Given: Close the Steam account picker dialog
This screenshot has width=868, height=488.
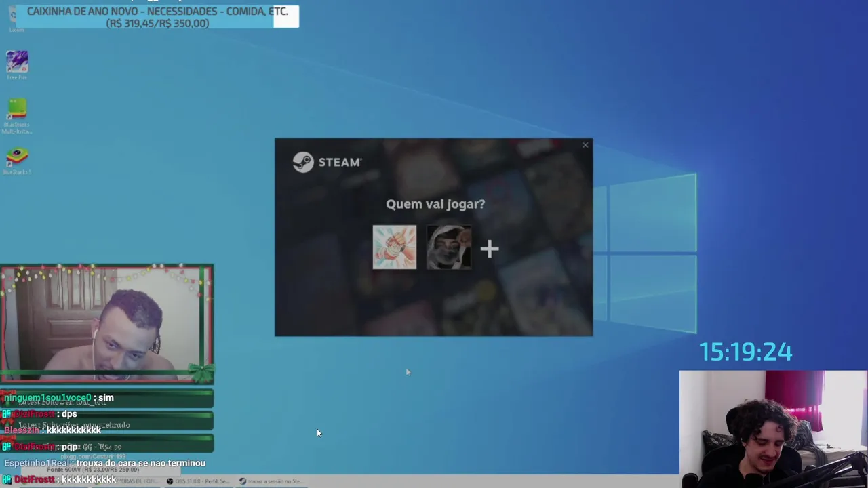Looking at the screenshot, I should point(585,145).
